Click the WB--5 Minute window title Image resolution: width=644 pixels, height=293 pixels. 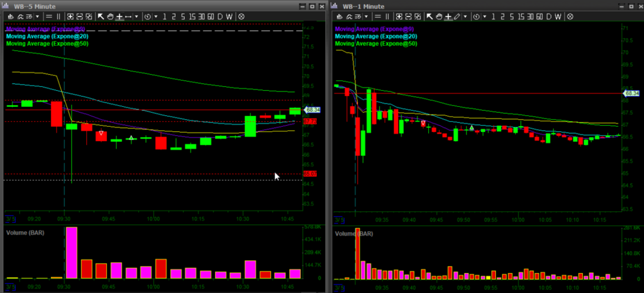pos(35,5)
